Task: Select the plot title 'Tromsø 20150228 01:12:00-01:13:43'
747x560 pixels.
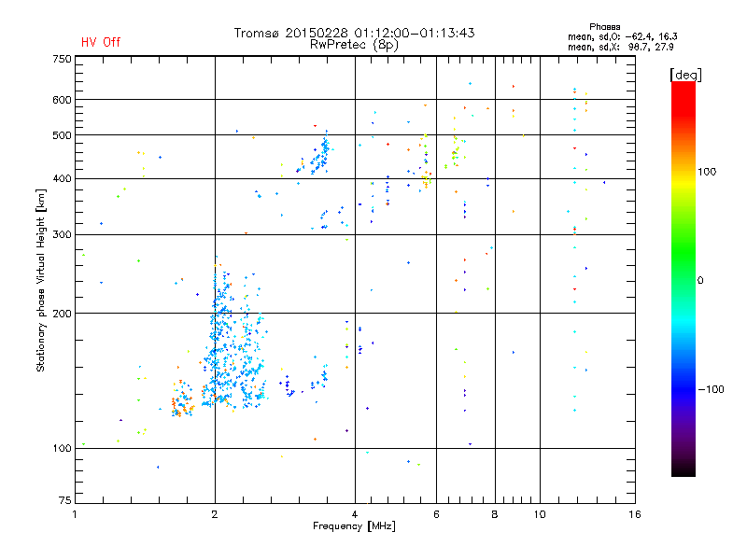Action: pos(354,33)
